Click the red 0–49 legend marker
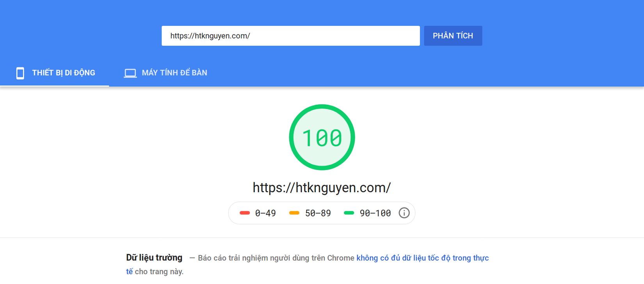 click(x=245, y=213)
